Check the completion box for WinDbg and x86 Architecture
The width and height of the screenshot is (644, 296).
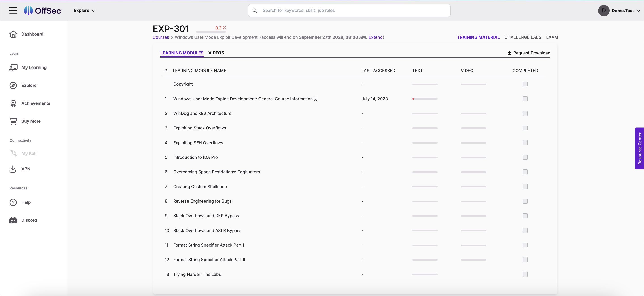click(525, 114)
